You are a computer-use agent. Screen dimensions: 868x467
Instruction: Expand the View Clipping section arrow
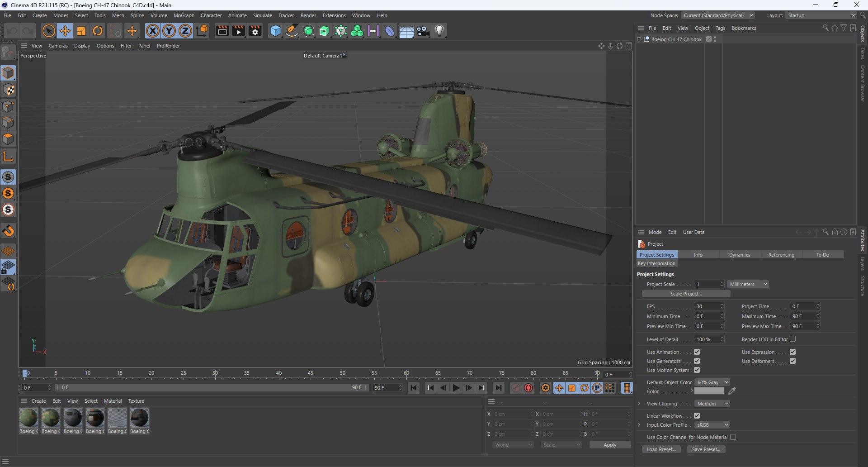(x=639, y=404)
